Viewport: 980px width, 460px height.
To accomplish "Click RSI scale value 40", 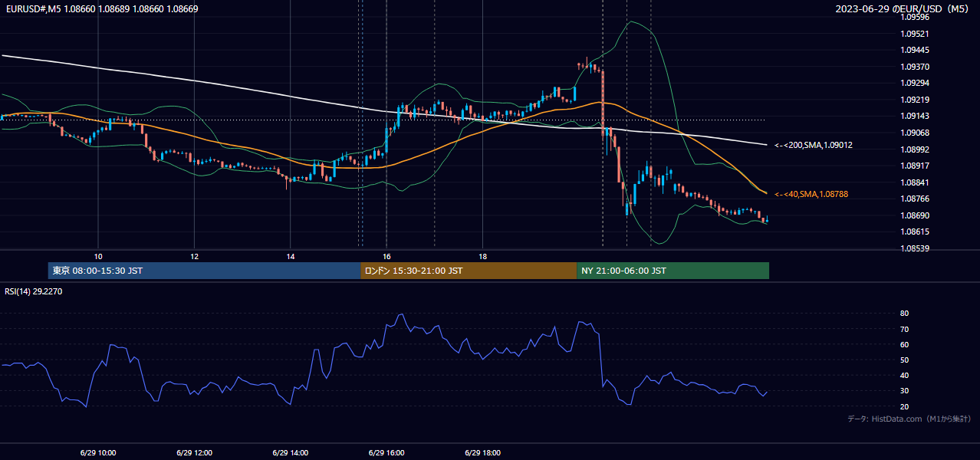I will point(904,376).
